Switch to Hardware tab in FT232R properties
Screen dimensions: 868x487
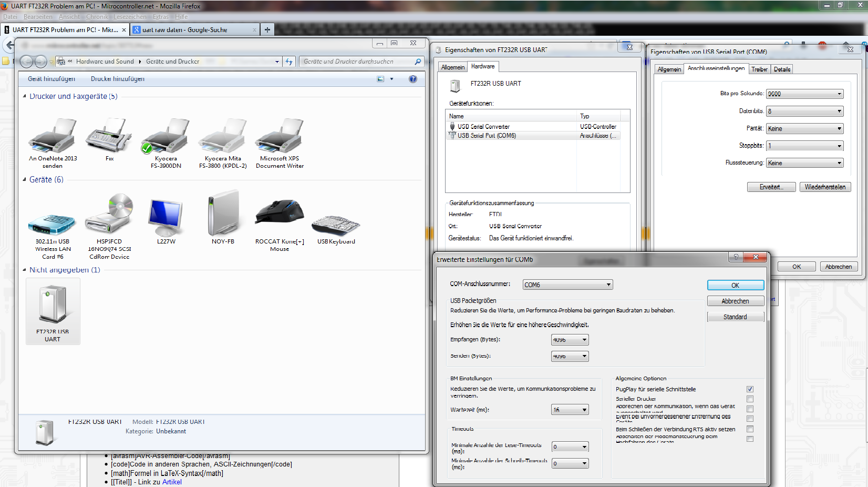(483, 66)
